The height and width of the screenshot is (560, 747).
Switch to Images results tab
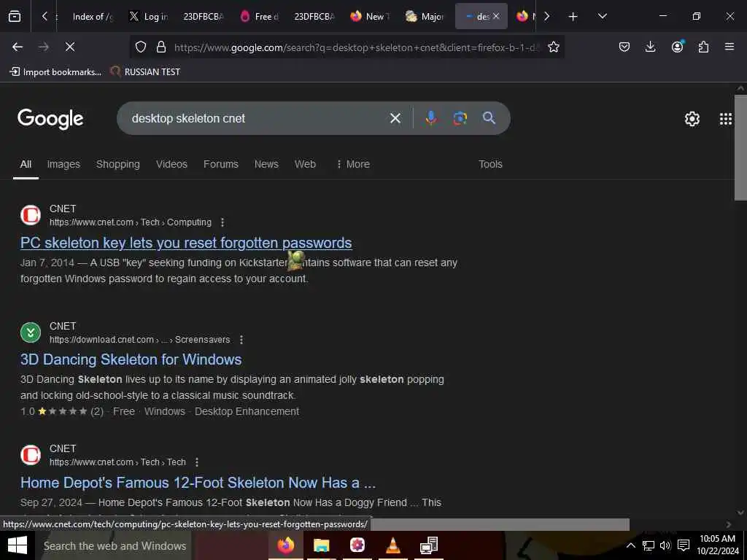coord(63,164)
